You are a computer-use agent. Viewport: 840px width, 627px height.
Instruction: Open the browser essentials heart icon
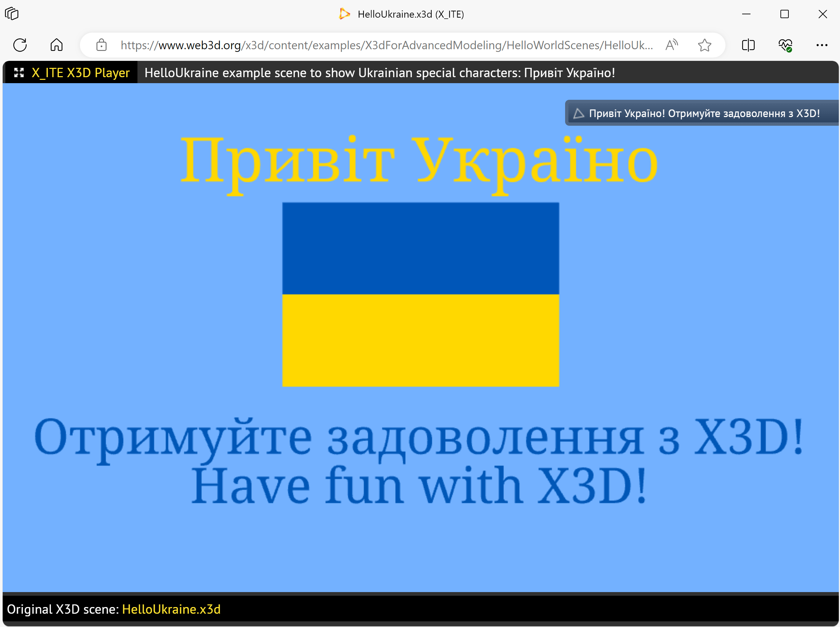pyautogui.click(x=785, y=45)
